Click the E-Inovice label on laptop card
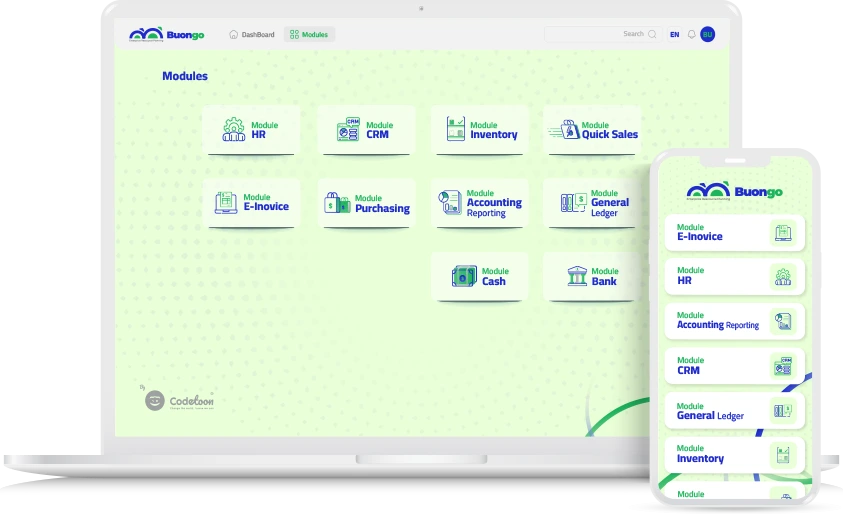Viewport: 843px width, 514px height. click(266, 206)
